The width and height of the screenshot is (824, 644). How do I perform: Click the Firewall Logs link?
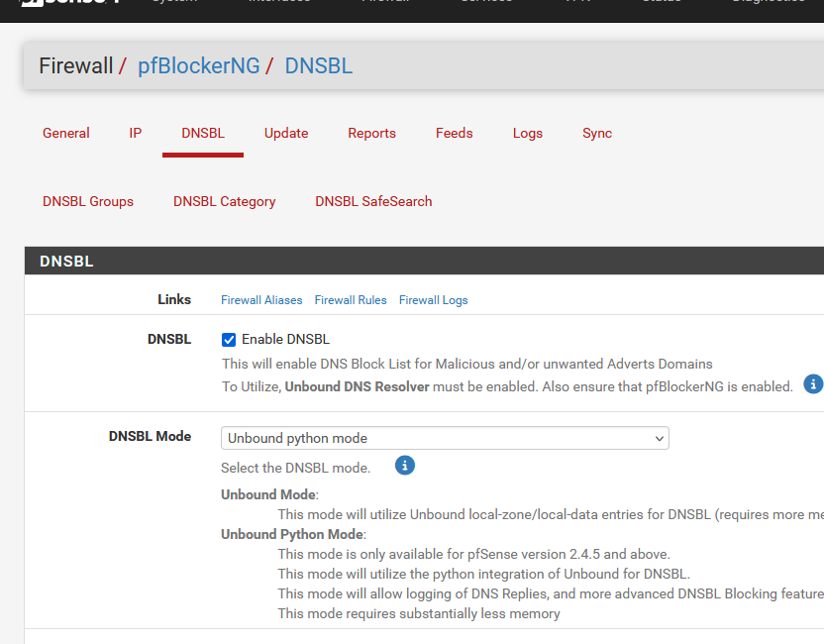(x=433, y=300)
